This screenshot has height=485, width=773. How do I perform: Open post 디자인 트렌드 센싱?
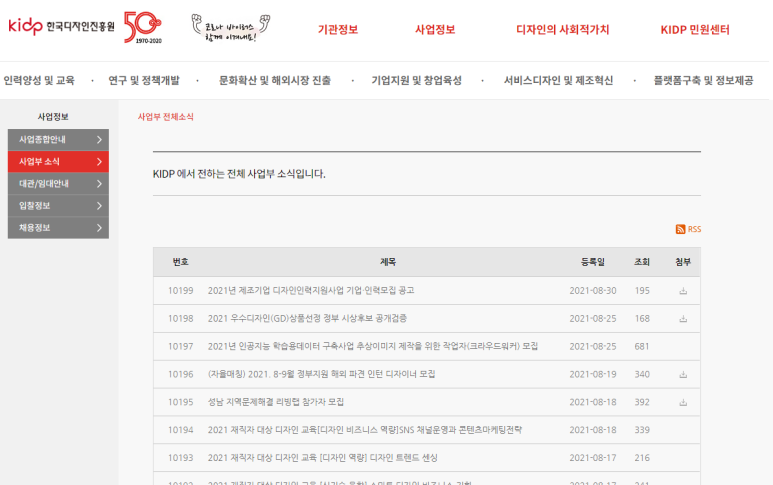322,458
